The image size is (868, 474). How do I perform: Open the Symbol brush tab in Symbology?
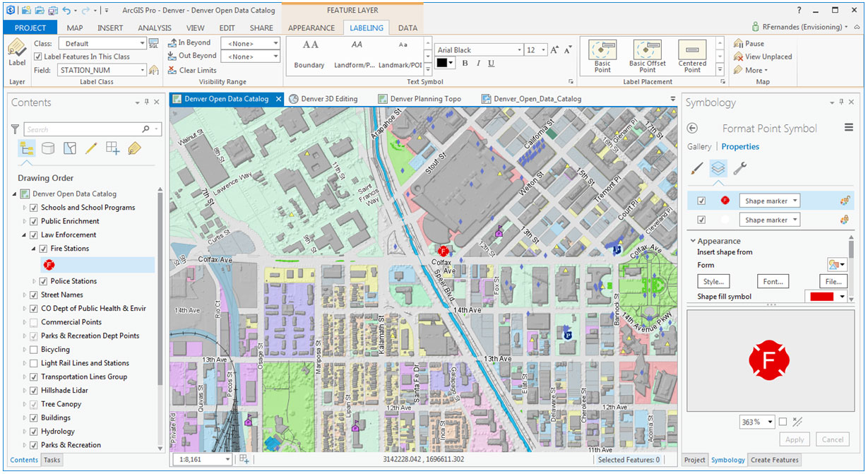tap(696, 168)
